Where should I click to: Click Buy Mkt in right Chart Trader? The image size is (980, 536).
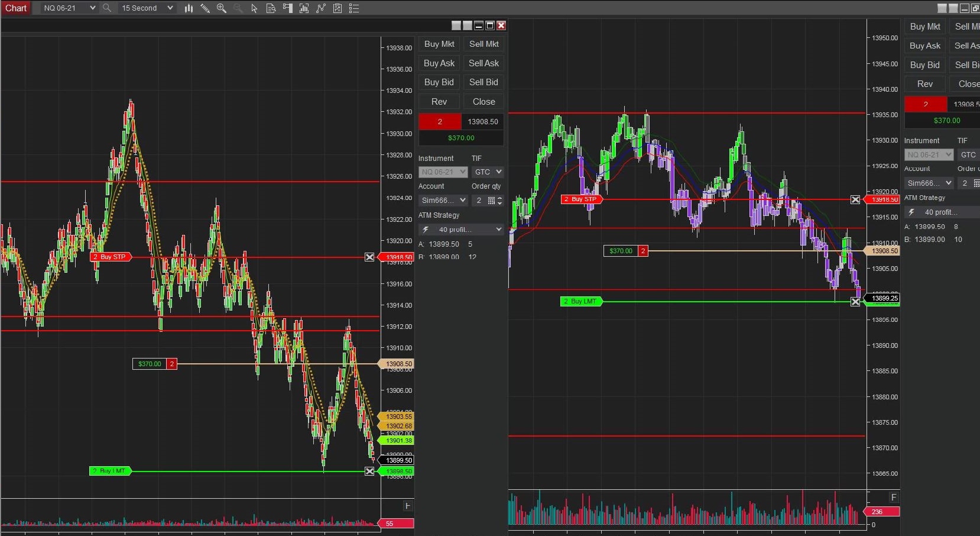pyautogui.click(x=925, y=27)
